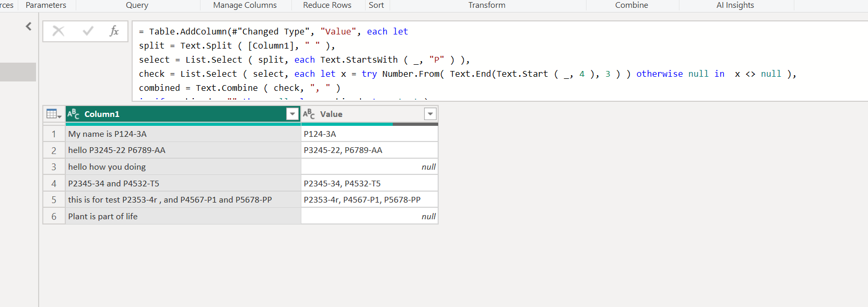Select row number 2
The height and width of the screenshot is (307, 868).
54,150
